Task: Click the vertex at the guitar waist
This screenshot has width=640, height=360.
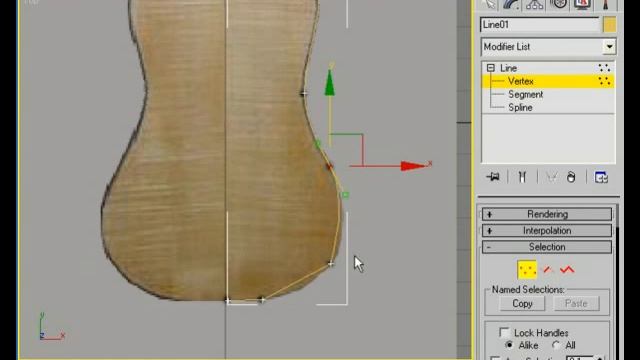Action: point(303,94)
